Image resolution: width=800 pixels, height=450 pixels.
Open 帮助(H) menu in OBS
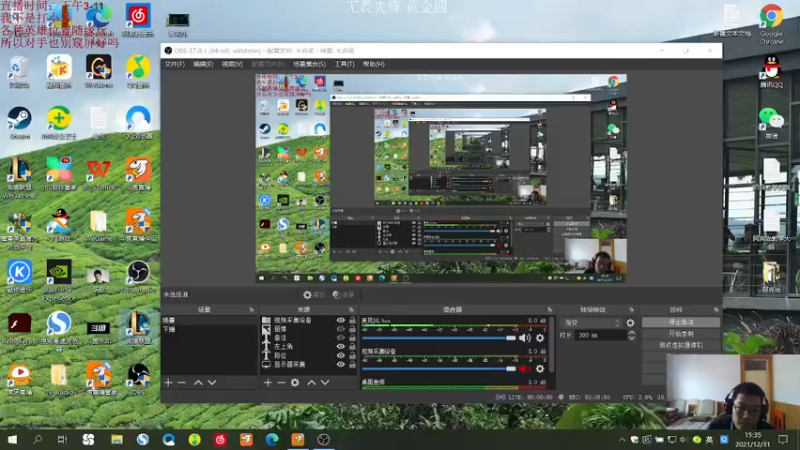[373, 64]
